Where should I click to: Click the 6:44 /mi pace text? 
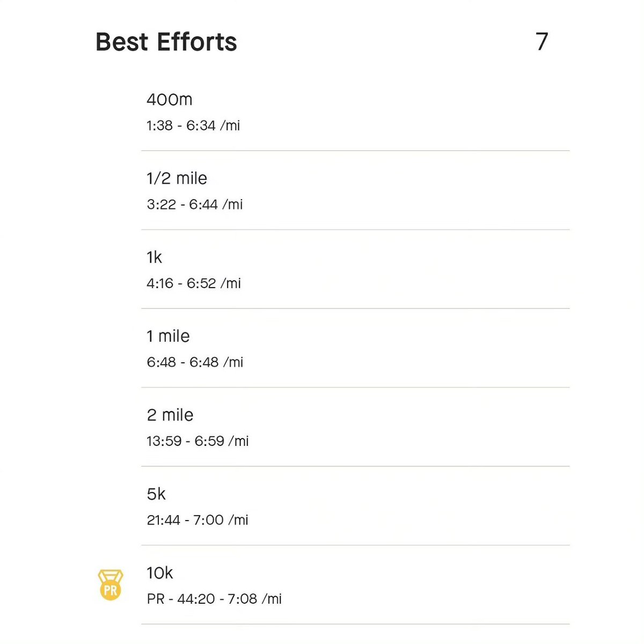coord(216,204)
